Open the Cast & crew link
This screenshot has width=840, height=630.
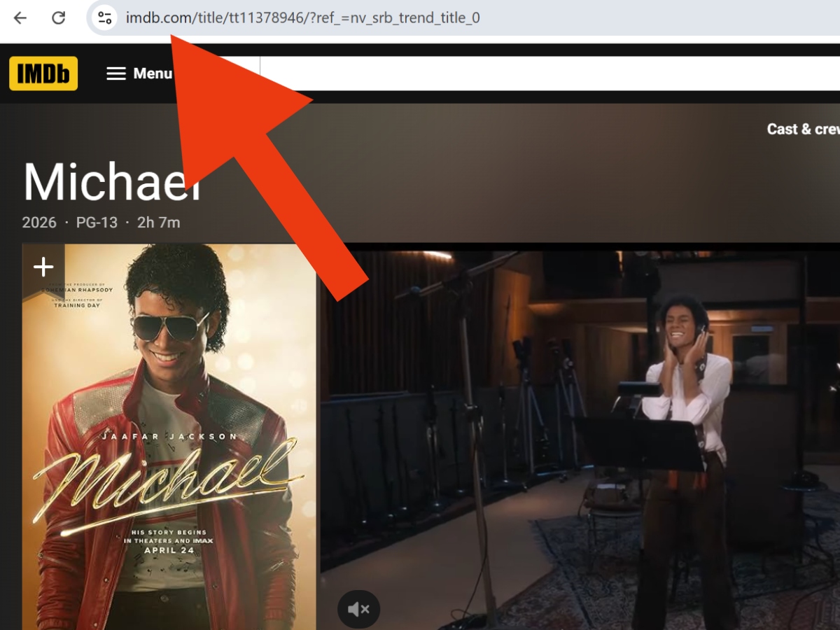[802, 129]
